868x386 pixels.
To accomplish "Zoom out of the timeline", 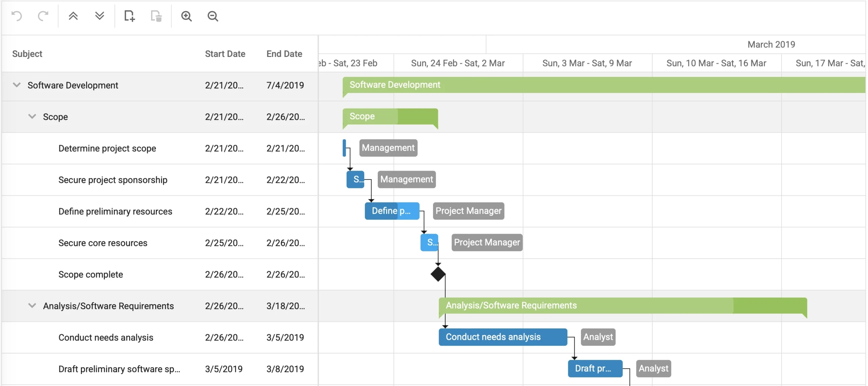I will pyautogui.click(x=213, y=16).
